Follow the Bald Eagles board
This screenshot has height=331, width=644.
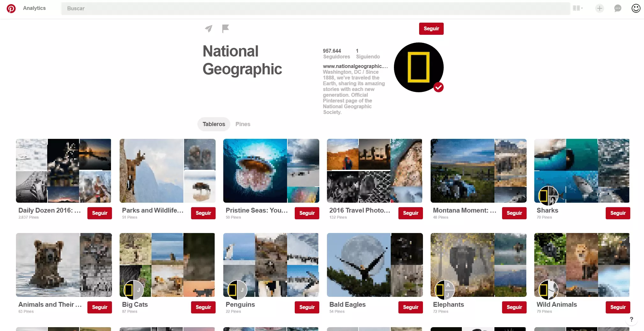click(411, 307)
